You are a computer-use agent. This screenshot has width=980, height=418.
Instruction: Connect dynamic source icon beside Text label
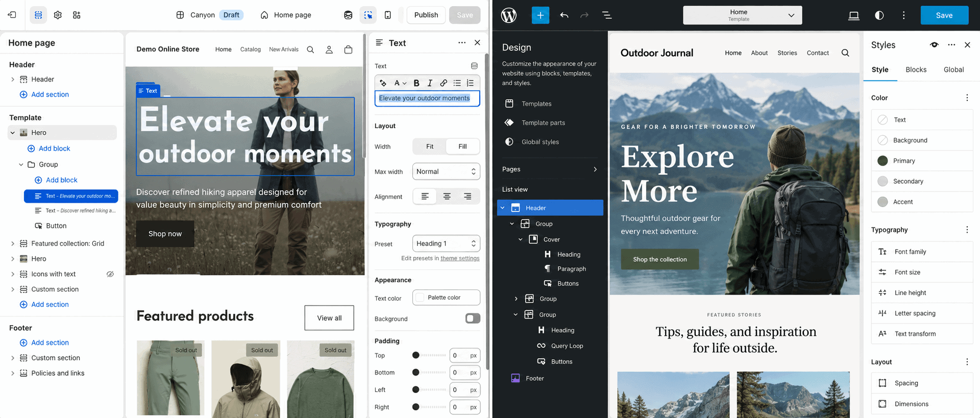coord(474,66)
